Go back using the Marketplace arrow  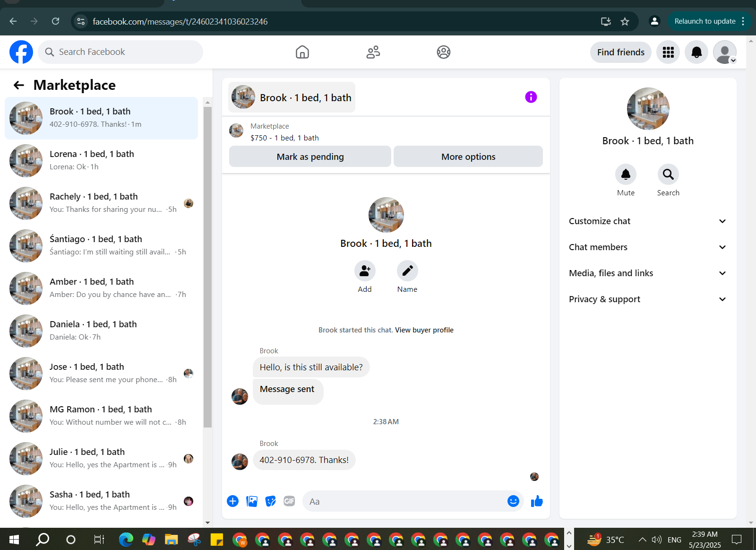click(x=19, y=85)
